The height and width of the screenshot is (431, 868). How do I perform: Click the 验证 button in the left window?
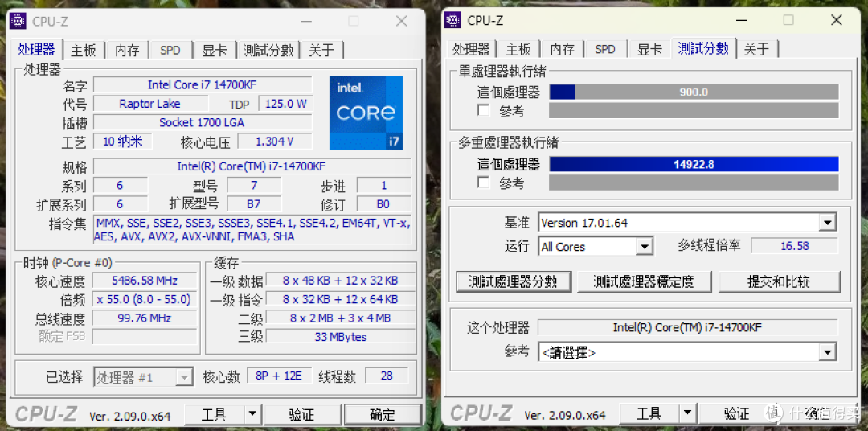pos(301,414)
